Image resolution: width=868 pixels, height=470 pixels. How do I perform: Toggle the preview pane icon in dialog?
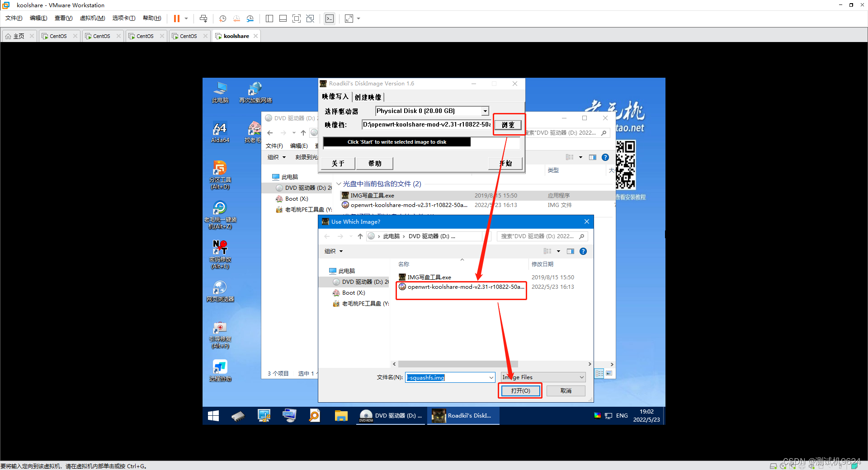click(571, 251)
